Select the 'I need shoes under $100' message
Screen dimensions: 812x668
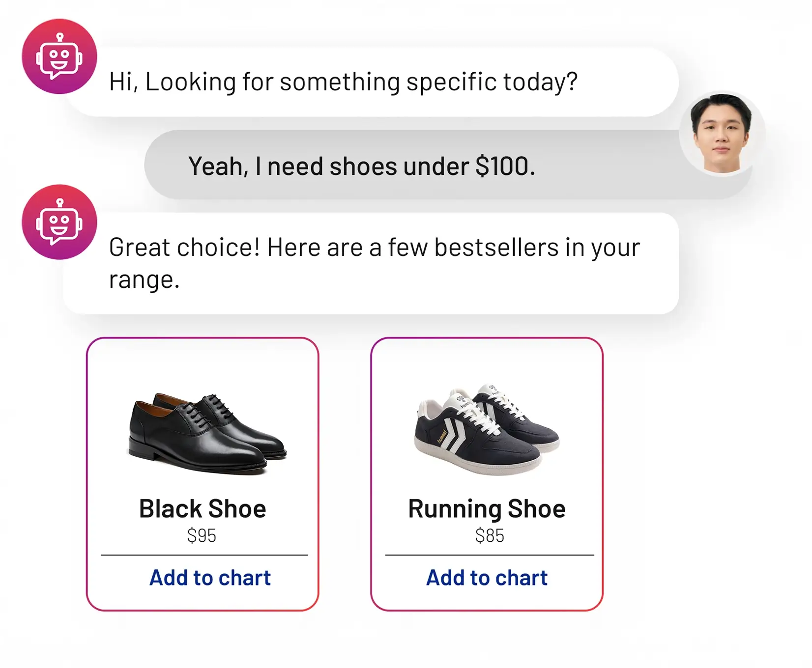361,166
